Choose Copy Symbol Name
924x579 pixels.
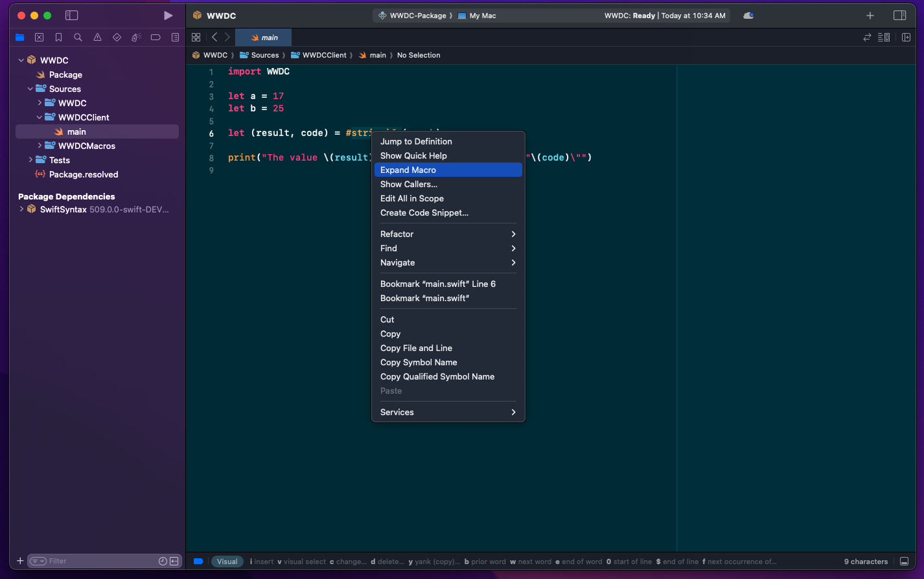point(448,362)
